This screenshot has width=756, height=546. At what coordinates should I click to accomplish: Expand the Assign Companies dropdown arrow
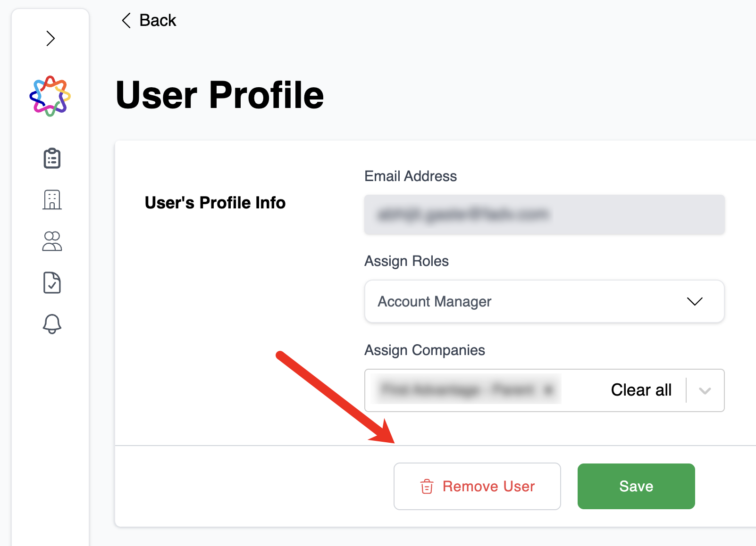click(705, 390)
